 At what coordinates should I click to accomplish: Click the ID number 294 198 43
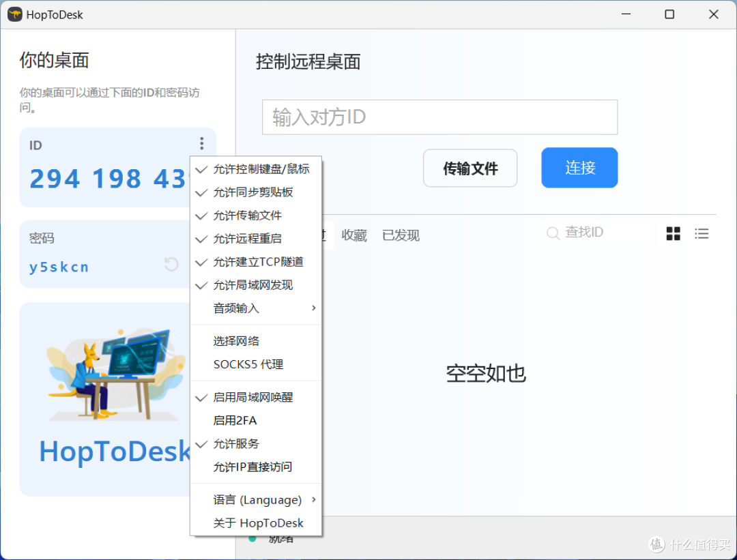[x=109, y=179]
